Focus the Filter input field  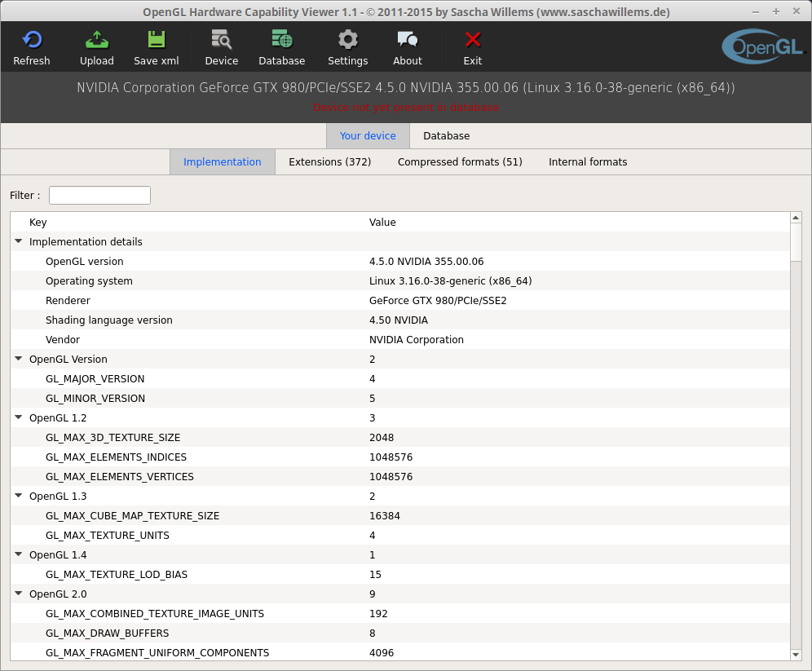pos(100,195)
